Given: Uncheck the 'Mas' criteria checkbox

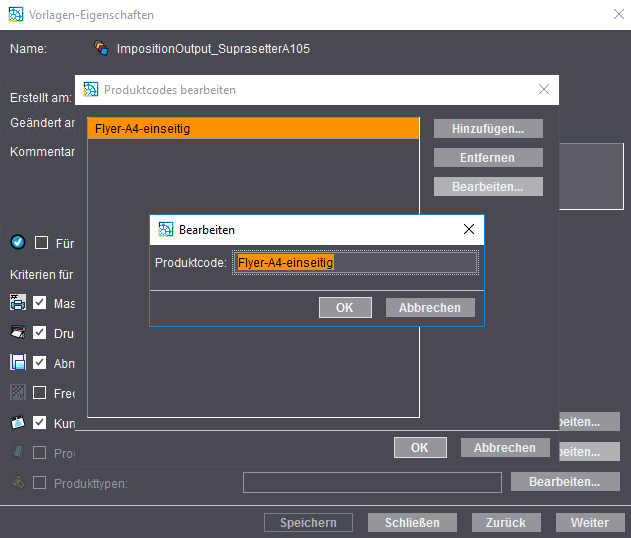Looking at the screenshot, I should [x=40, y=302].
